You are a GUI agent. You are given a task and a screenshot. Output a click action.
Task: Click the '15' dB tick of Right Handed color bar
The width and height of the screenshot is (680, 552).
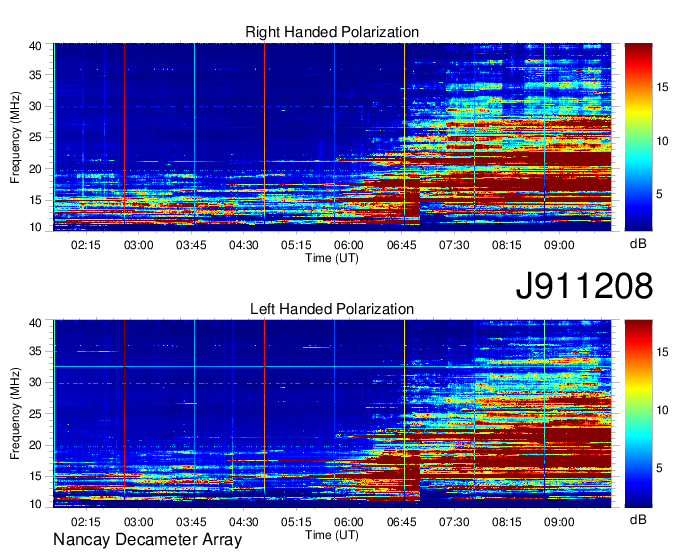point(662,88)
